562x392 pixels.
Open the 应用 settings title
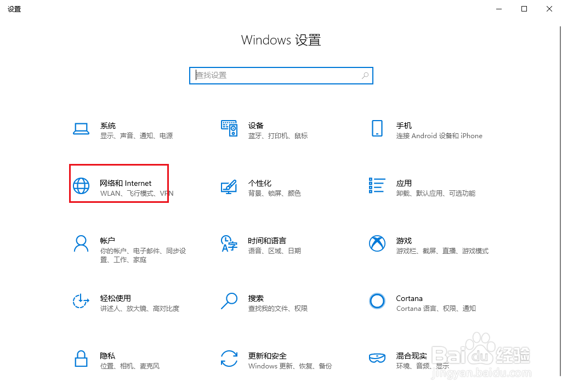tap(404, 183)
